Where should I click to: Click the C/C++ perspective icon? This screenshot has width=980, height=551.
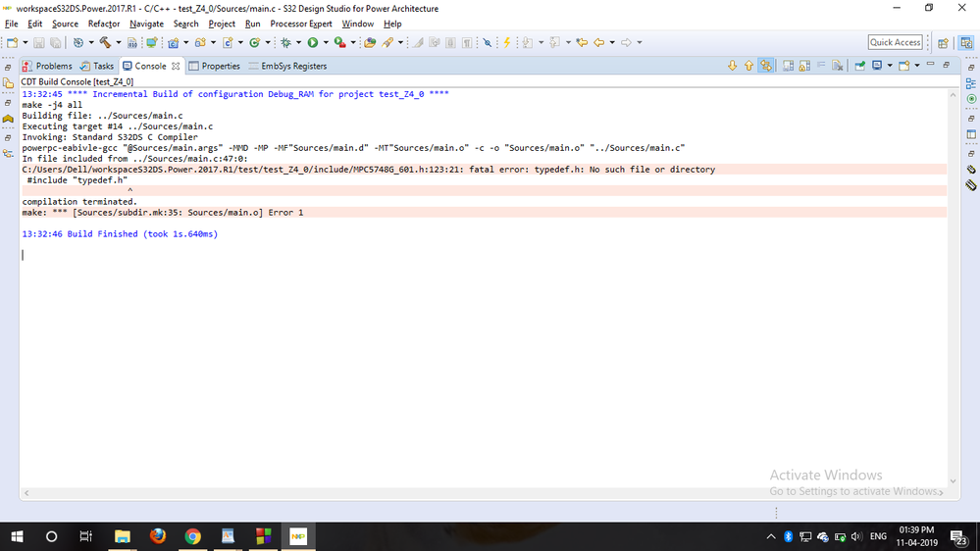[966, 42]
